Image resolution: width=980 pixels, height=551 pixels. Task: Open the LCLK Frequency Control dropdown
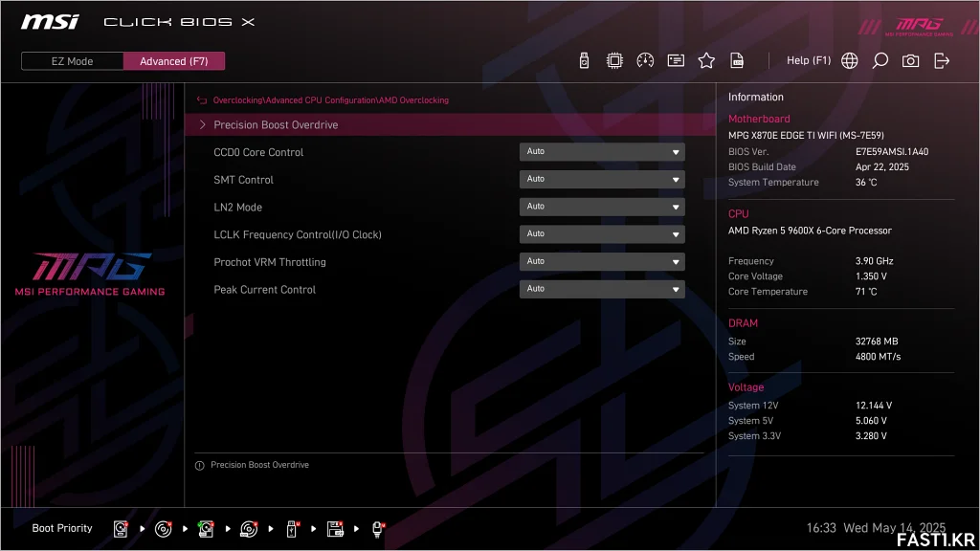602,234
